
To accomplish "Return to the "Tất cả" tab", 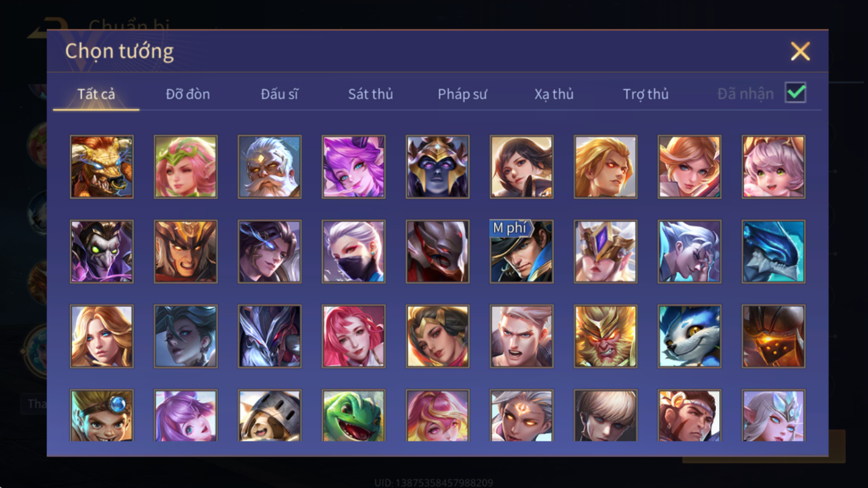I will click(96, 94).
